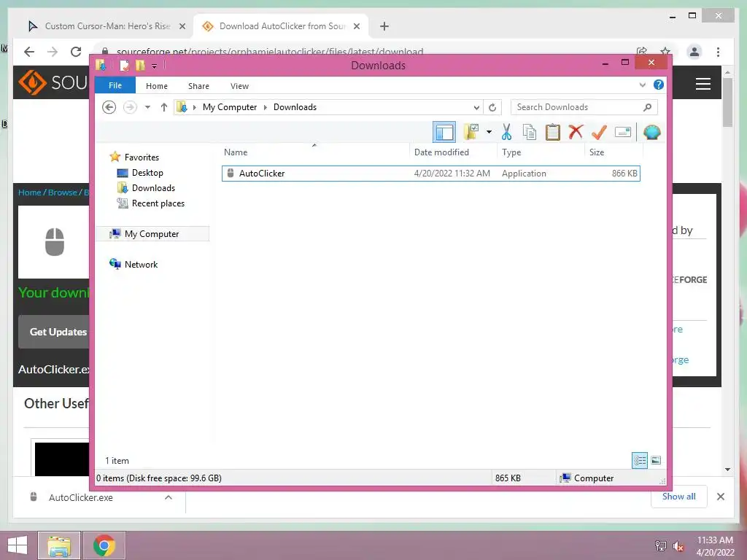Open the Home ribbon tab
This screenshot has height=560, width=747.
coord(157,86)
